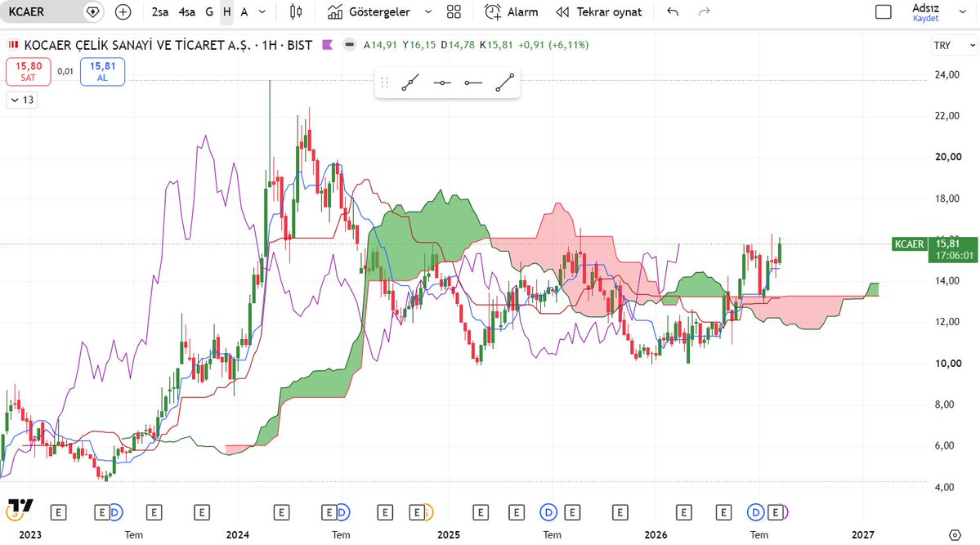Collapse the 13 indicators legend toggle

click(x=22, y=100)
